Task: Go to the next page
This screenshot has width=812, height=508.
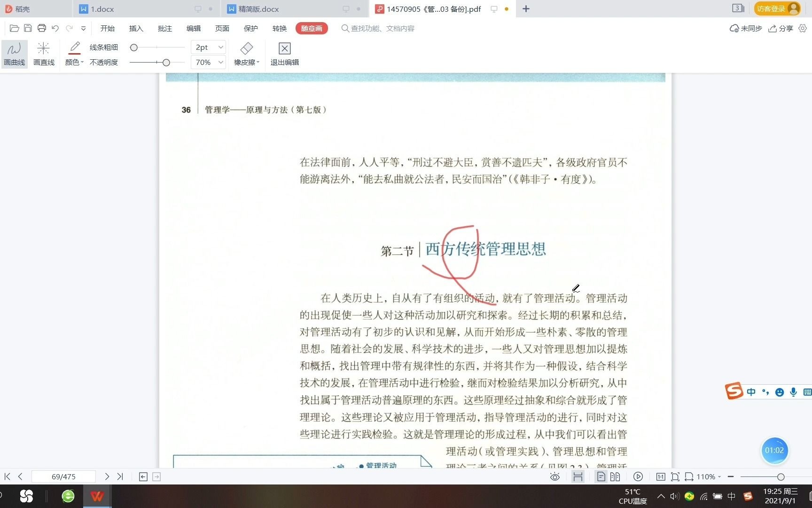Action: point(107,476)
